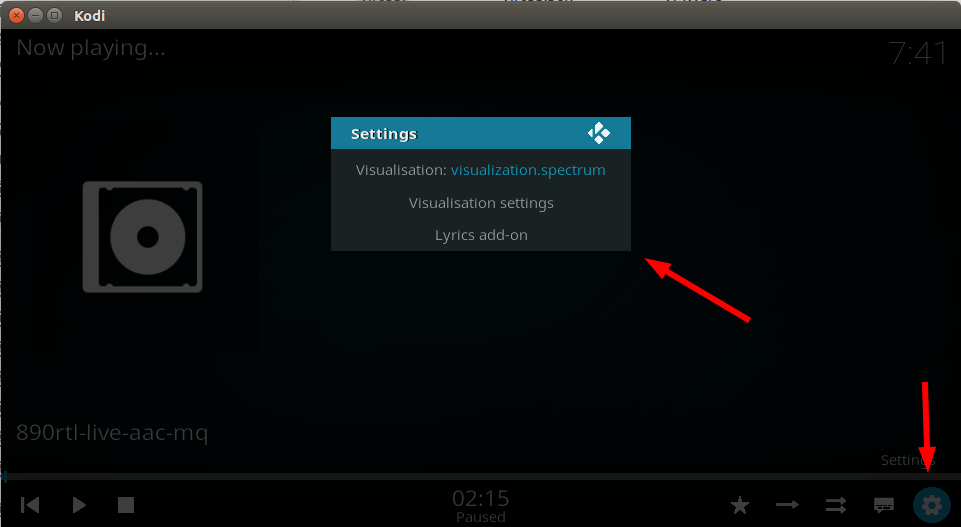Click the 02:15 elapsed time display
The height and width of the screenshot is (527, 961).
[x=480, y=498]
